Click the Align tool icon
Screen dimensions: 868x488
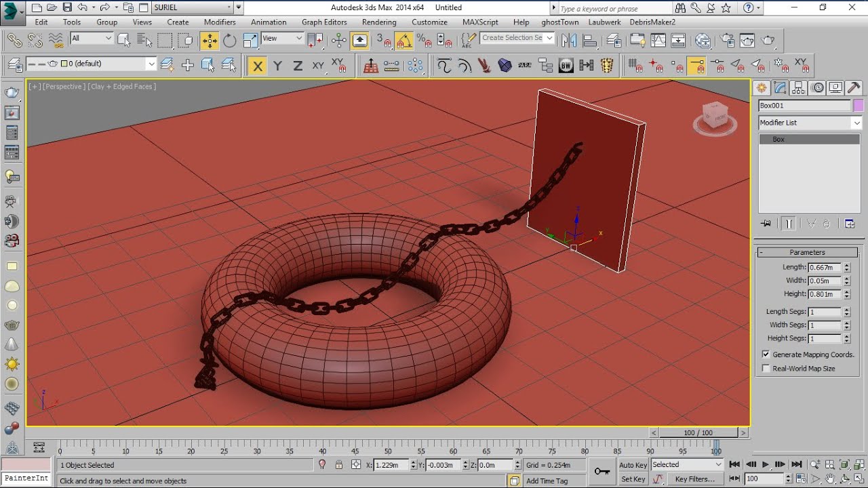click(590, 40)
